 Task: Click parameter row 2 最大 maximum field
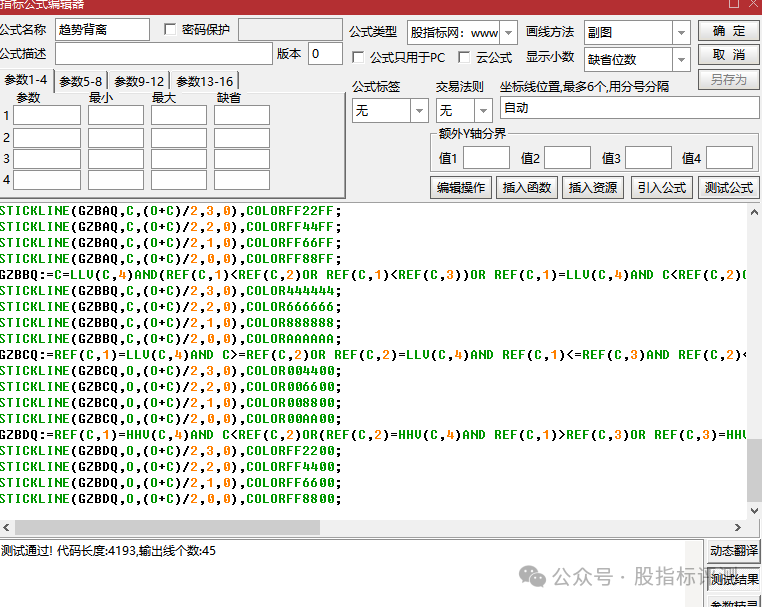click(179, 138)
